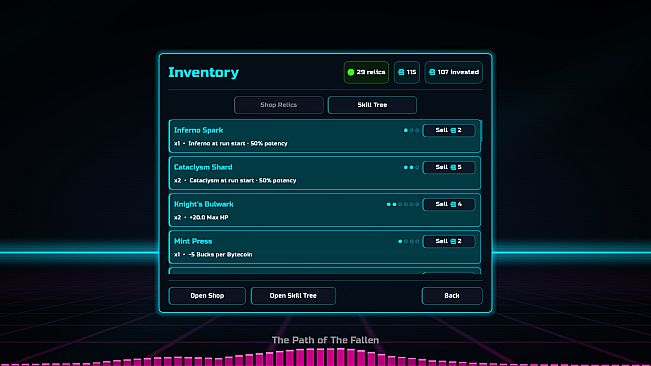Click Knight's Bulwark level dots indicator

[403, 204]
